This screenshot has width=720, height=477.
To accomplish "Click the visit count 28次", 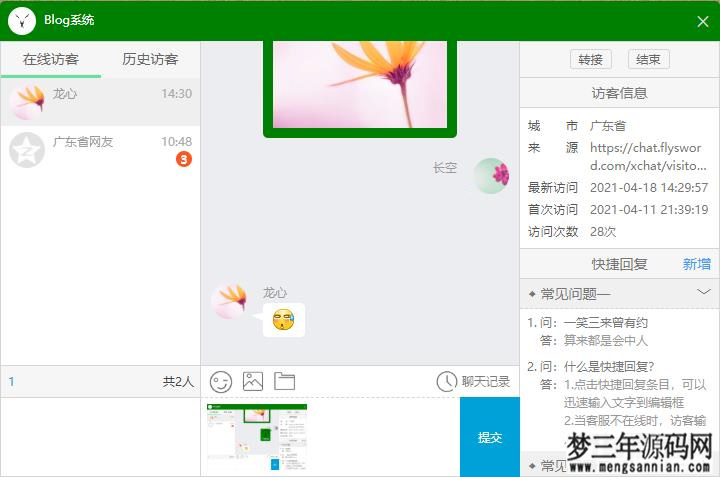I will pos(603,231).
